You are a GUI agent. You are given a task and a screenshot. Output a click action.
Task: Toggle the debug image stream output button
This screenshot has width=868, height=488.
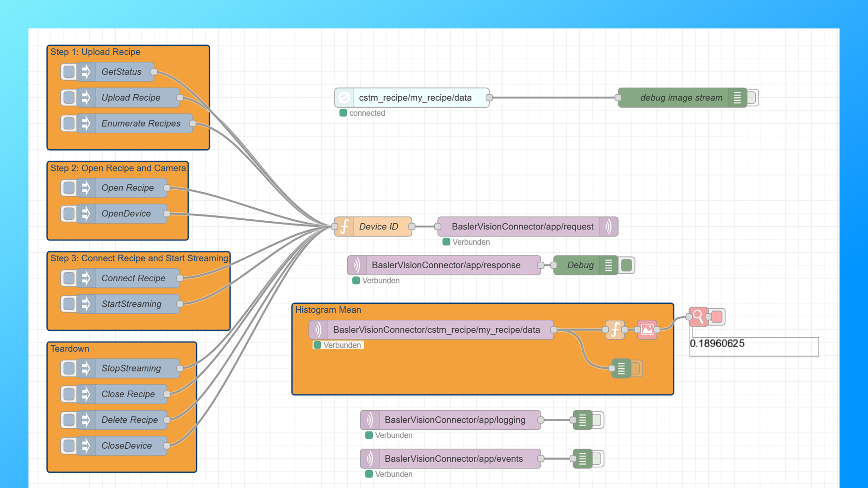752,98
